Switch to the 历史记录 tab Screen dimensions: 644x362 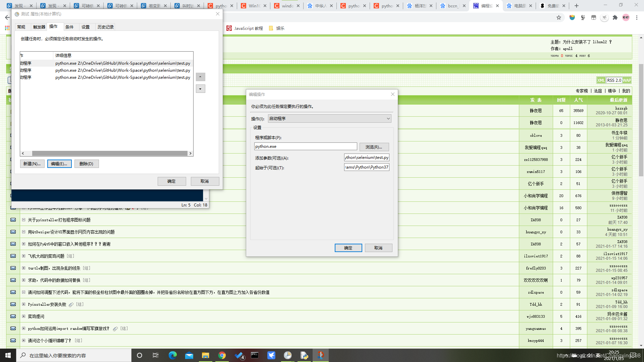point(105,27)
